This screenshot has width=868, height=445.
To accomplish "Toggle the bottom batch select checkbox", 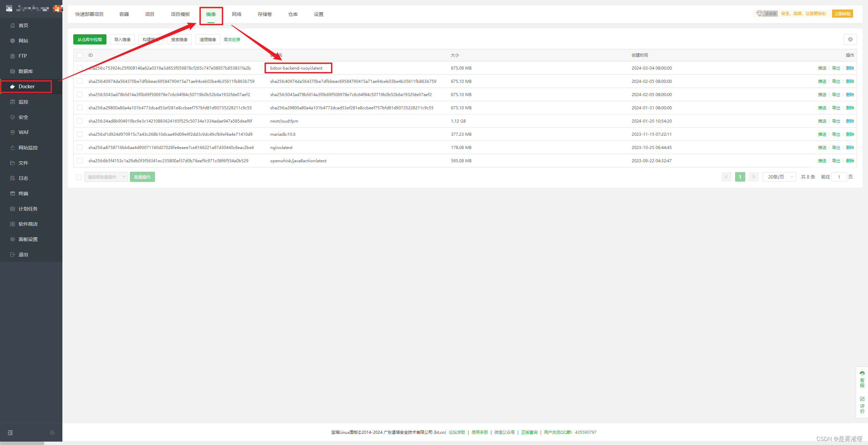I will click(79, 177).
